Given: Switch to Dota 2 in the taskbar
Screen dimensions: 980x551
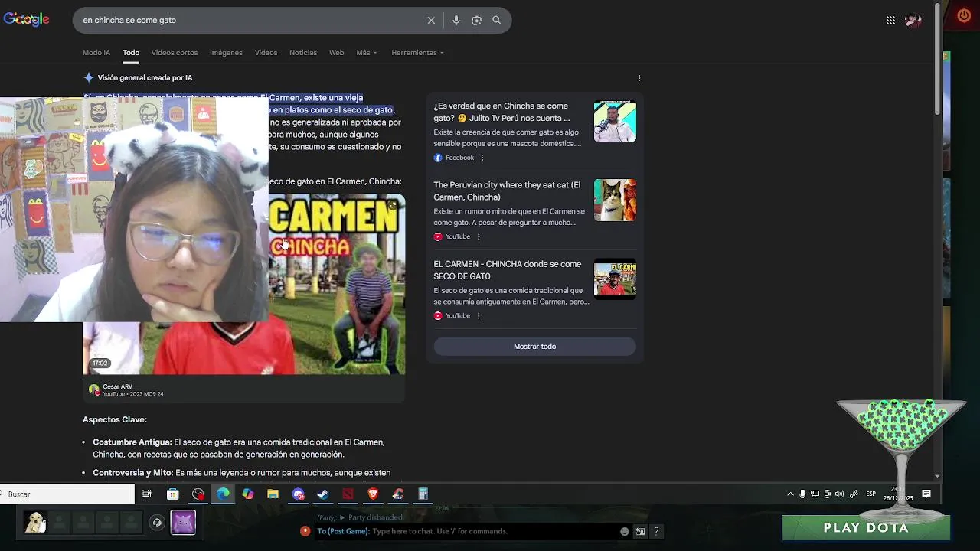Looking at the screenshot, I should click(348, 494).
